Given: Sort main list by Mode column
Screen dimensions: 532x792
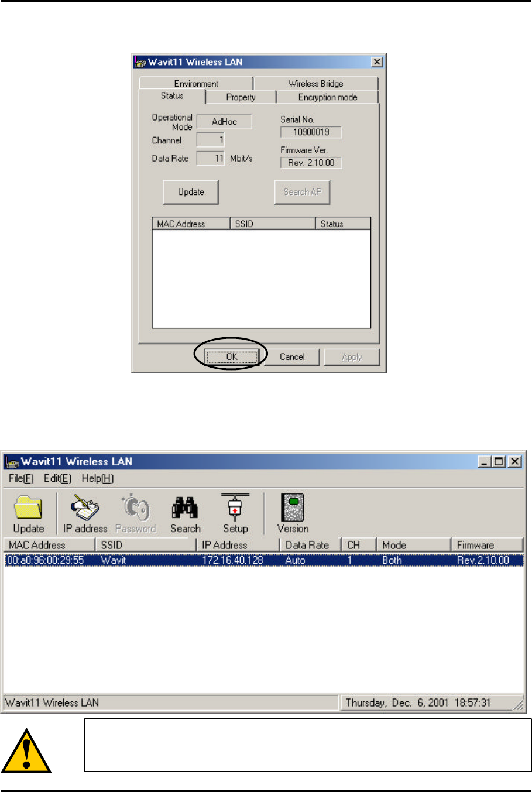Looking at the screenshot, I should point(413,545).
